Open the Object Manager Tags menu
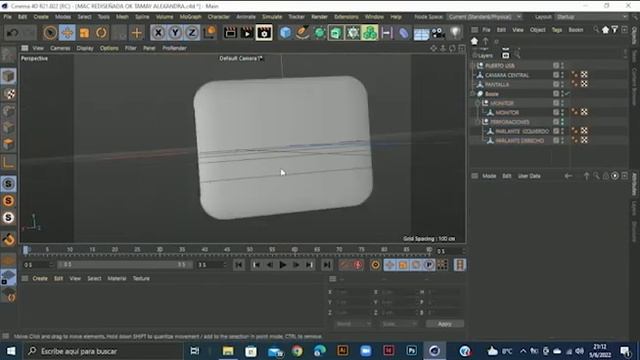The height and width of the screenshot is (360, 640). [x=557, y=30]
